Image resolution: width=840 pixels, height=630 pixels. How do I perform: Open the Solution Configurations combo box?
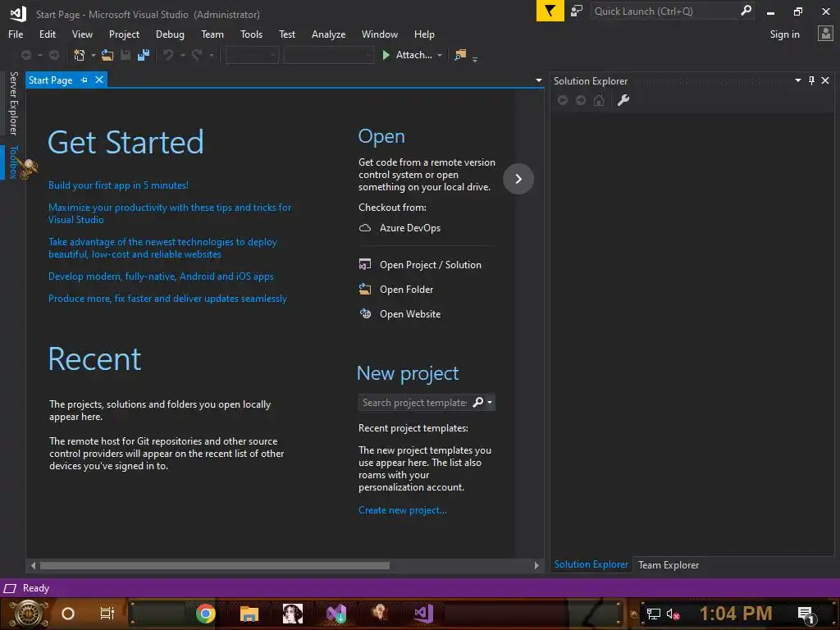point(252,55)
